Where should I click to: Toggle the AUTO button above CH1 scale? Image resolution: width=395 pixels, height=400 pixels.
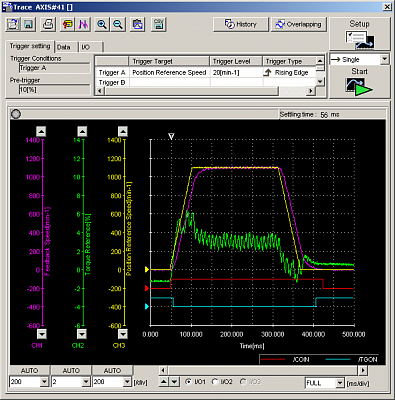click(30, 370)
